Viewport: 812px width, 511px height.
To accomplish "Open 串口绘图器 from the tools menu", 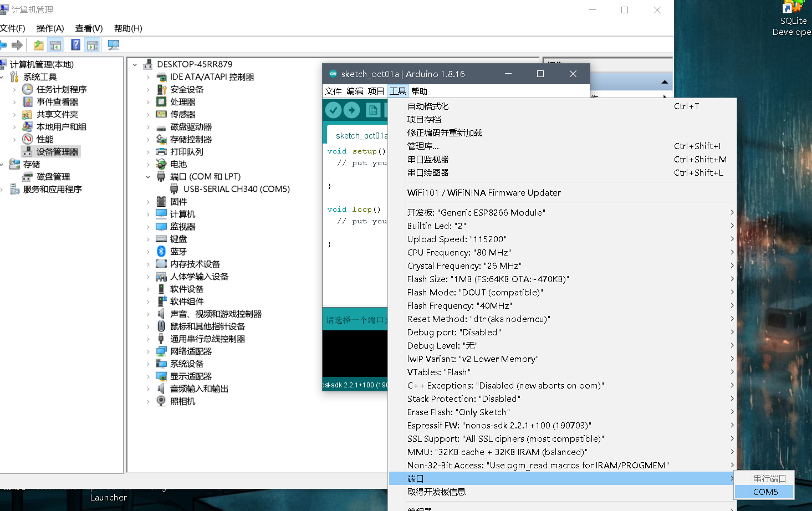I will (562, 172).
